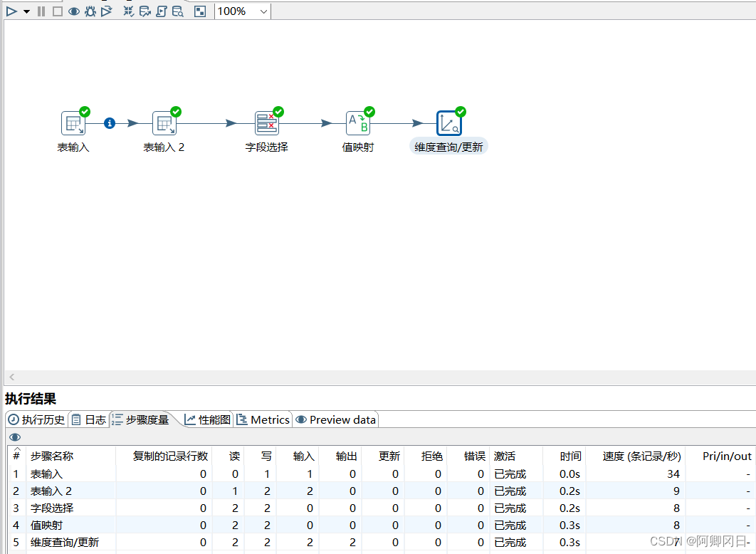Toggle showing only active steps eye icon

coord(15,437)
